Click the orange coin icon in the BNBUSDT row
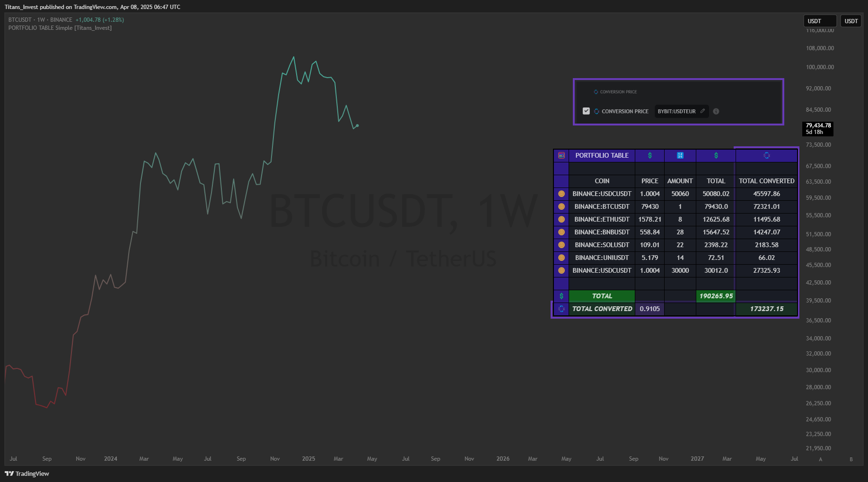This screenshot has width=868, height=482. tap(561, 232)
